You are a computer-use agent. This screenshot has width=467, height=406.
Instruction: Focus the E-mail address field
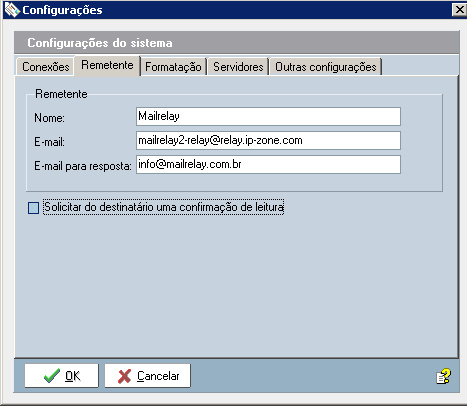pos(268,140)
